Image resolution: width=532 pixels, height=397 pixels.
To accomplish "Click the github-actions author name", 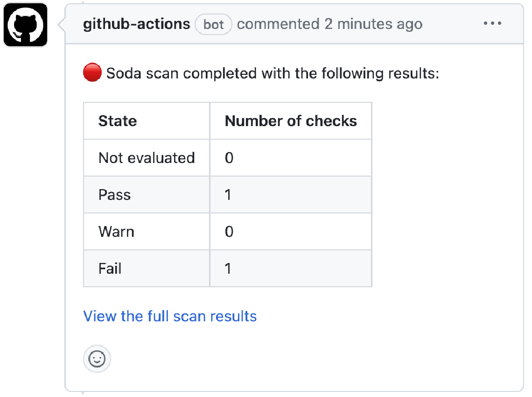I will [x=136, y=24].
